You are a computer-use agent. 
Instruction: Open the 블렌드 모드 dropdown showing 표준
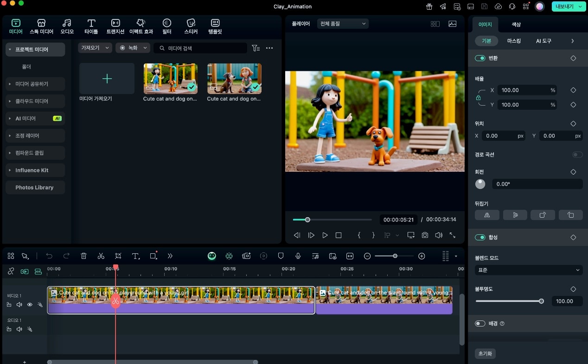point(529,270)
